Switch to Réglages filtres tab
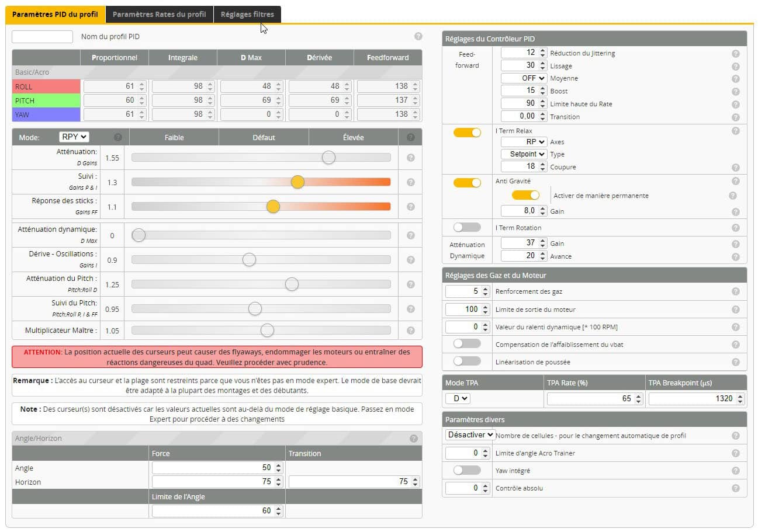 (x=247, y=15)
